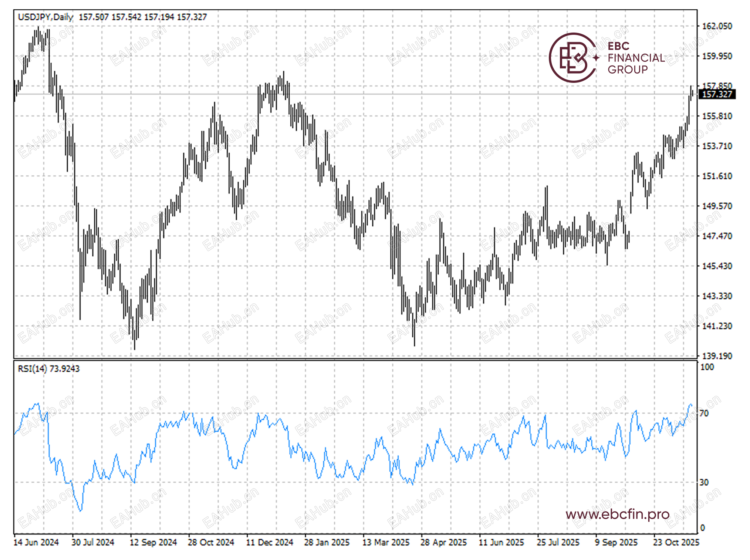Select the 13 Mar 2025 date marker
The width and height of the screenshot is (750, 560).
click(386, 542)
